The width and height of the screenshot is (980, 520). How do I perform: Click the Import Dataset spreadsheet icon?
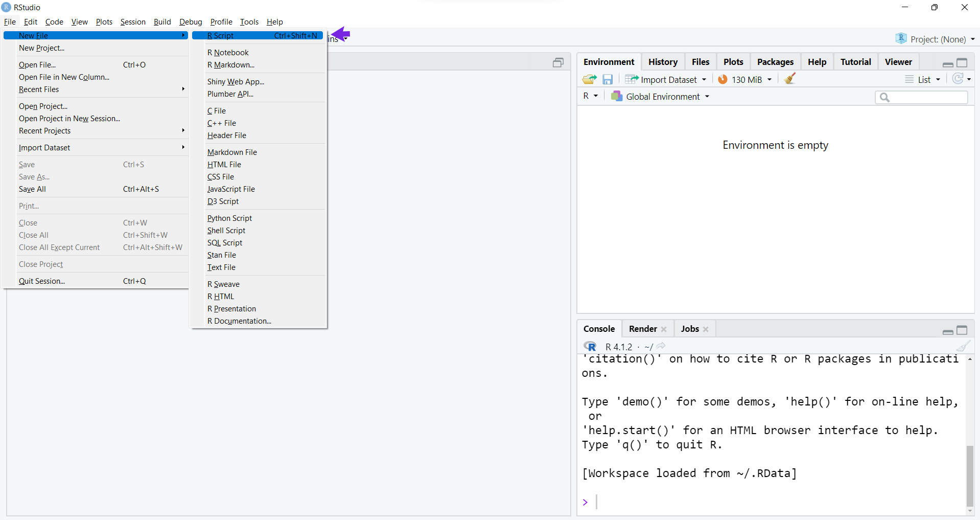[x=631, y=79]
